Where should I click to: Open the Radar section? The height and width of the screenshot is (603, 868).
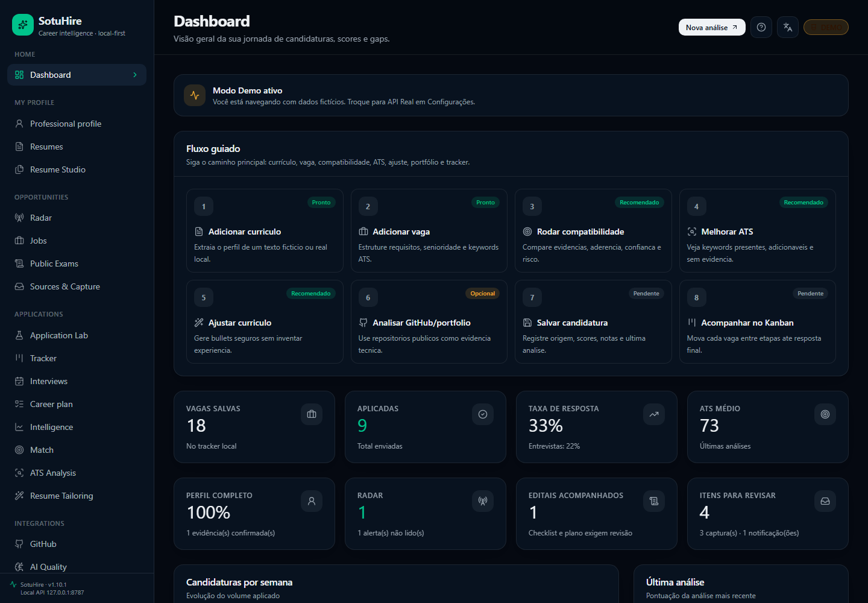pyautogui.click(x=77, y=218)
